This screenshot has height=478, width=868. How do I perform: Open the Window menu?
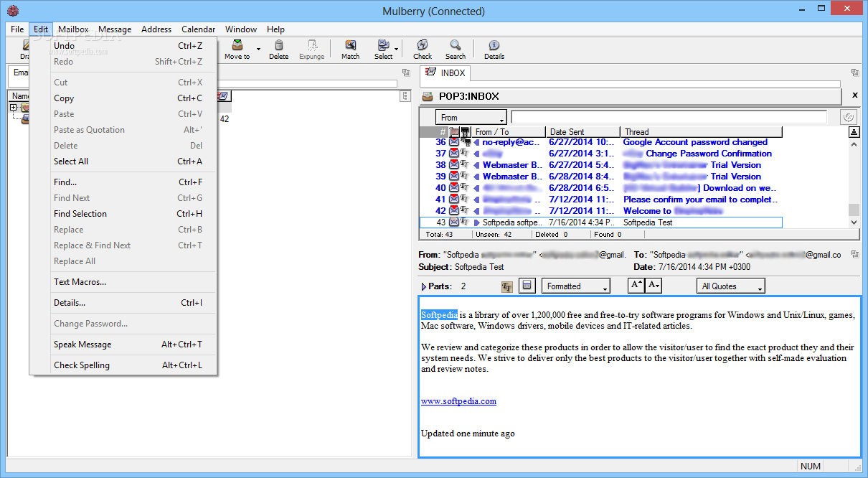[x=241, y=29]
